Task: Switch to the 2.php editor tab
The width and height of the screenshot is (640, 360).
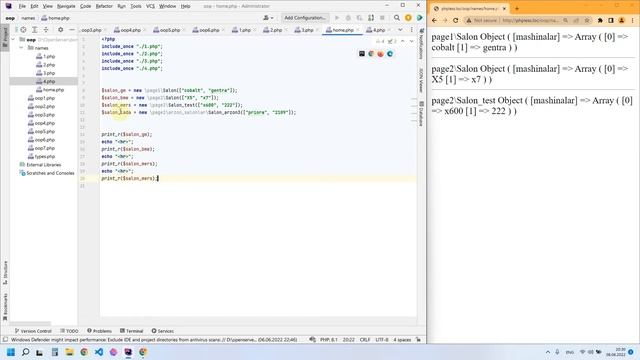Action: (276, 30)
